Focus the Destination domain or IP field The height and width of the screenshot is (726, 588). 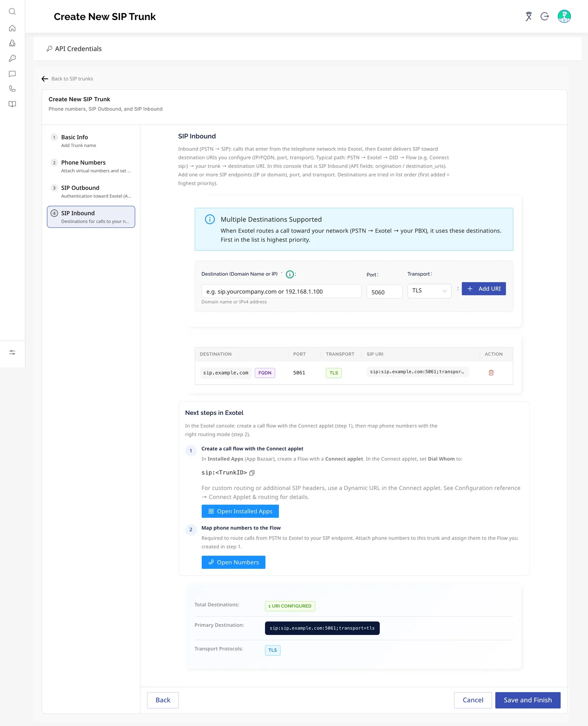(281, 292)
